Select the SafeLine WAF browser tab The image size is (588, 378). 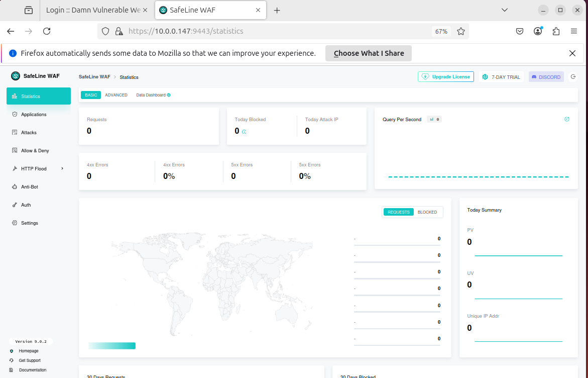(x=211, y=10)
